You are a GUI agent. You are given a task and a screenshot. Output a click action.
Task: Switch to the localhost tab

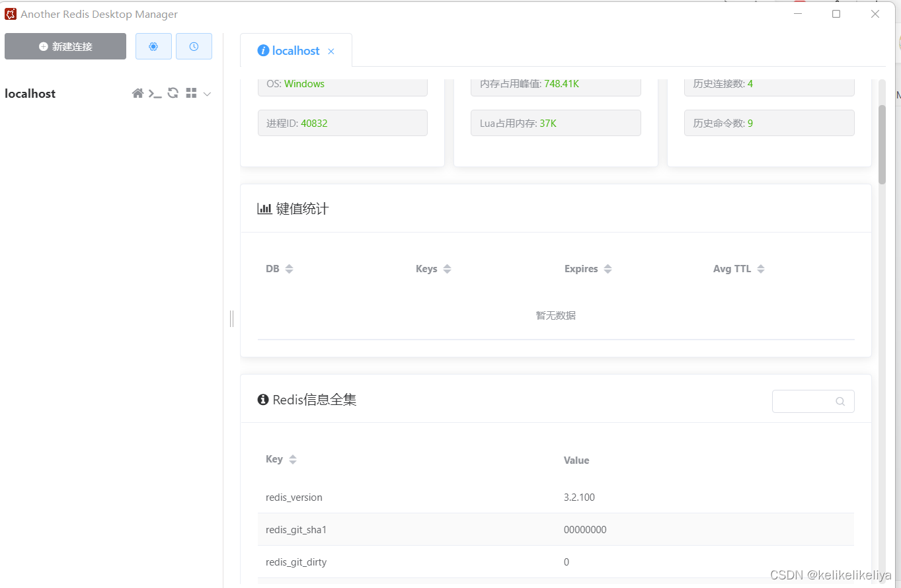click(x=296, y=50)
